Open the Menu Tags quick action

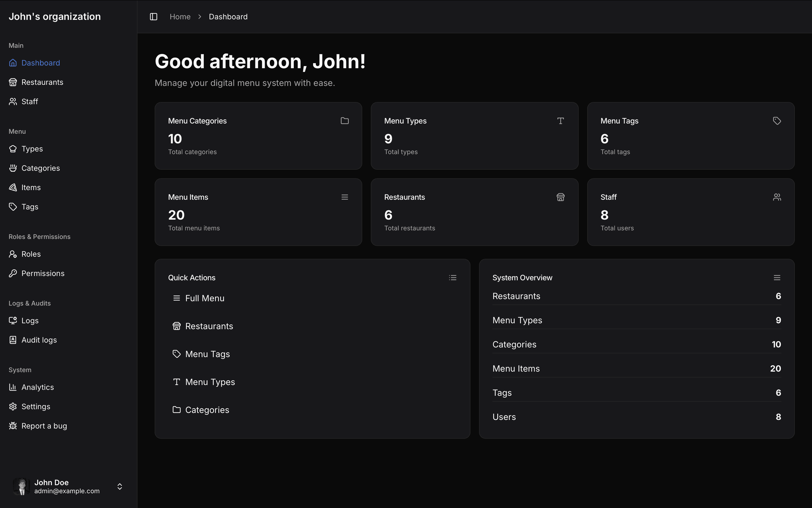[208, 354]
